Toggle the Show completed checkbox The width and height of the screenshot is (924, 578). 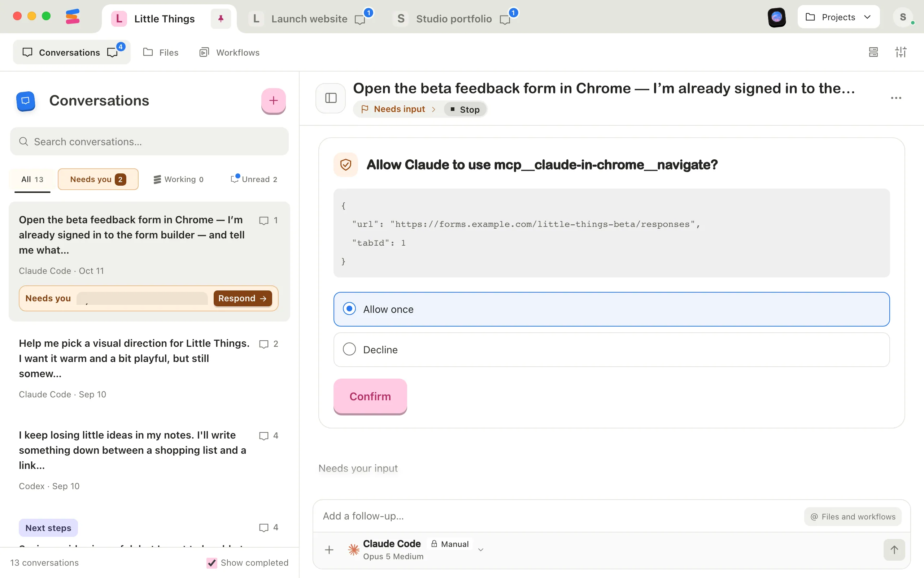point(212,563)
